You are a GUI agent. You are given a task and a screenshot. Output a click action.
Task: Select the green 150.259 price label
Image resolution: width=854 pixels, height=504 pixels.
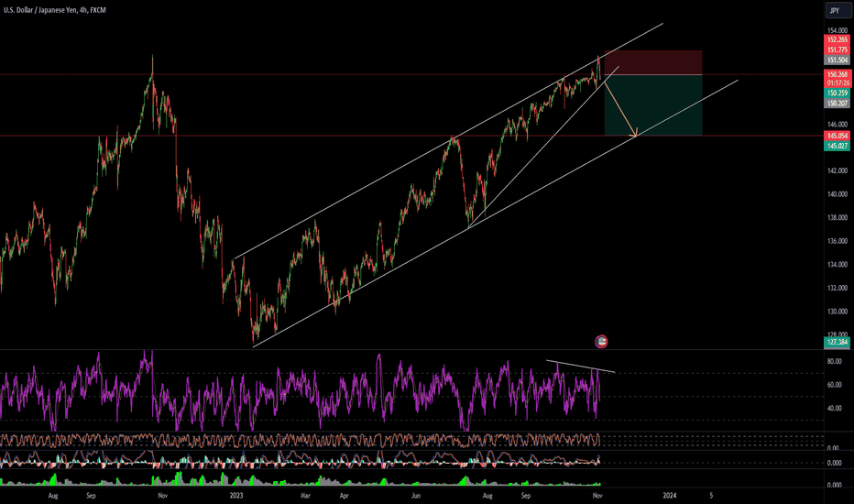[838, 93]
